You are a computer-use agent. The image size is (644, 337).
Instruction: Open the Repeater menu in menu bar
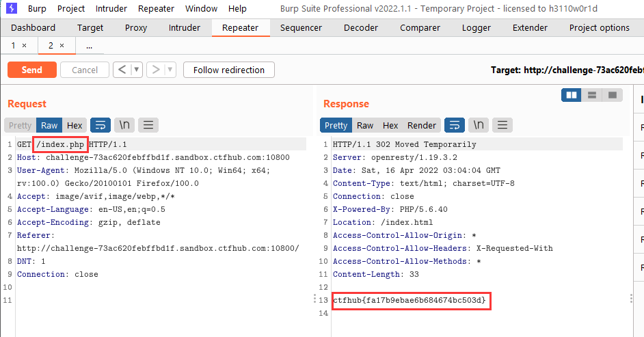tap(156, 9)
